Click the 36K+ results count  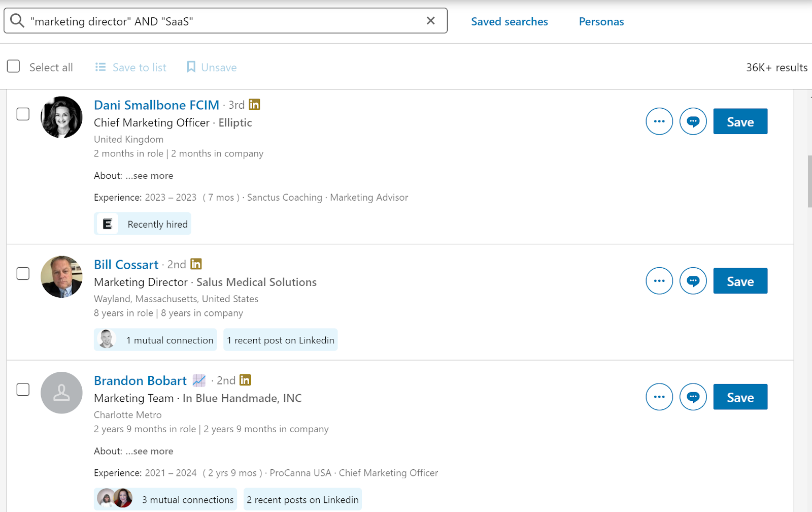click(x=776, y=68)
